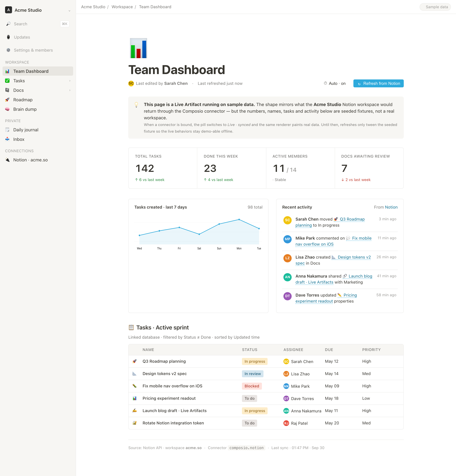Click the Brain dump brain icon
This screenshot has width=456, height=476.
tap(8, 109)
